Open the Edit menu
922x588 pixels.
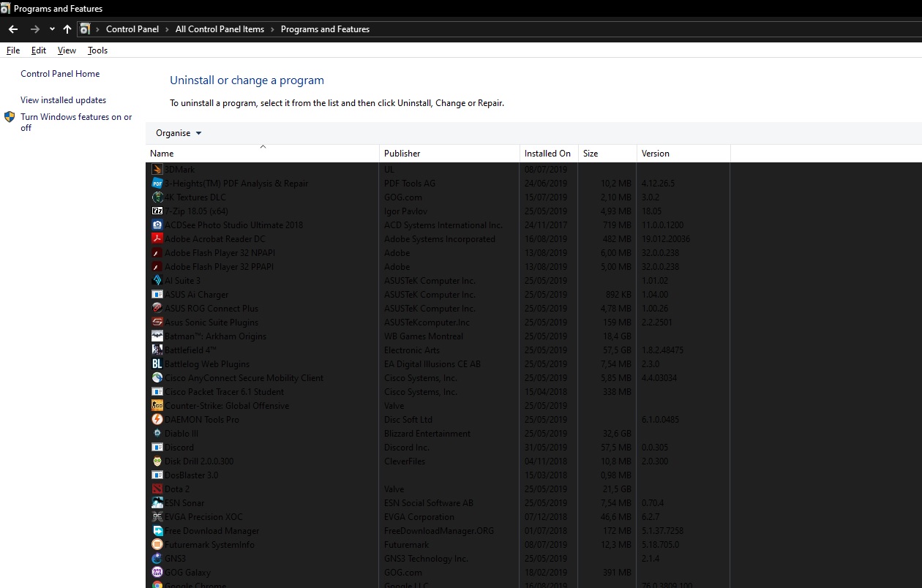click(39, 50)
